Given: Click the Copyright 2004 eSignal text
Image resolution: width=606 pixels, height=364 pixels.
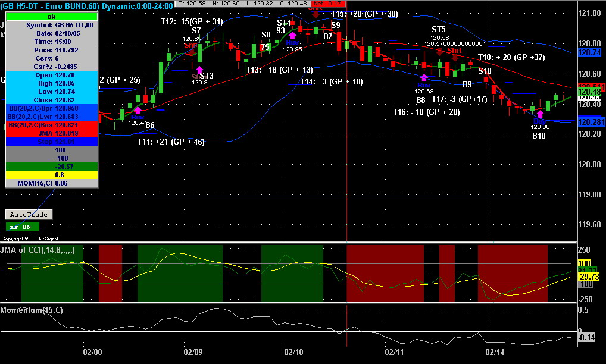Looking at the screenshot, I should [30, 239].
